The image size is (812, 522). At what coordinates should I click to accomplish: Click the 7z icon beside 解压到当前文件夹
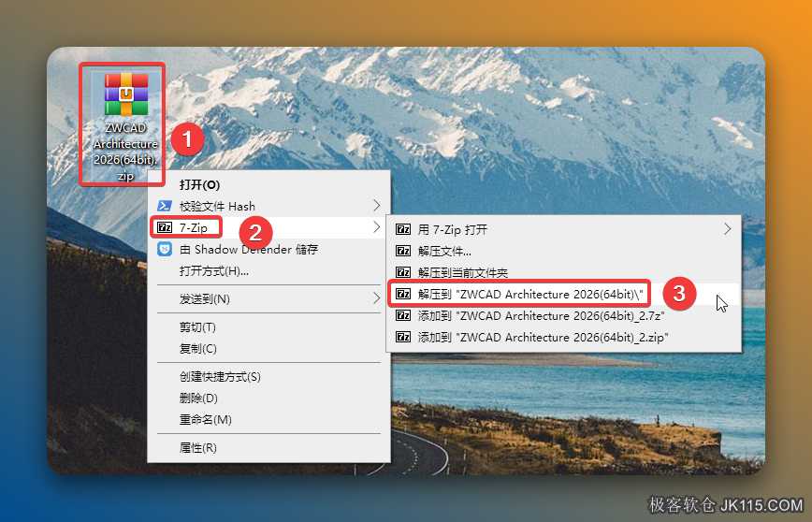click(403, 272)
